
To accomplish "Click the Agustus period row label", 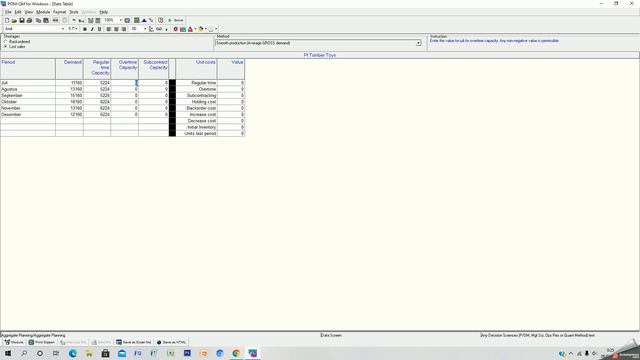I will 28,89.
